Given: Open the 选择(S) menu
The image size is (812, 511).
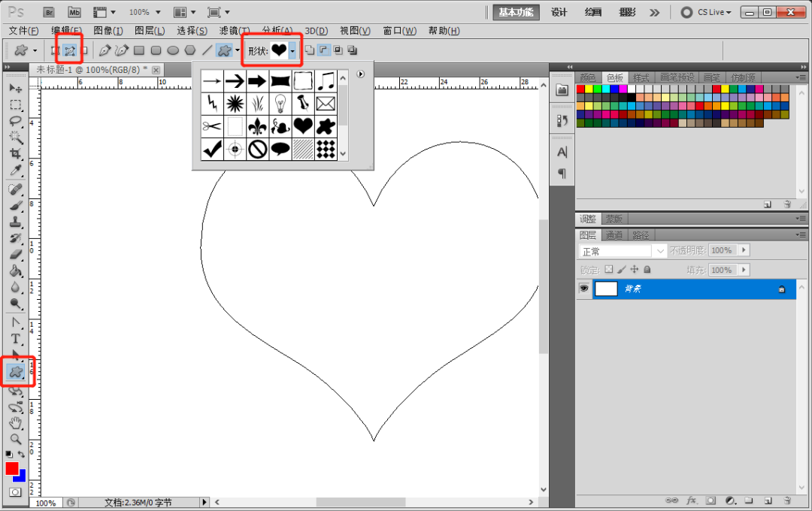Looking at the screenshot, I should [x=192, y=31].
